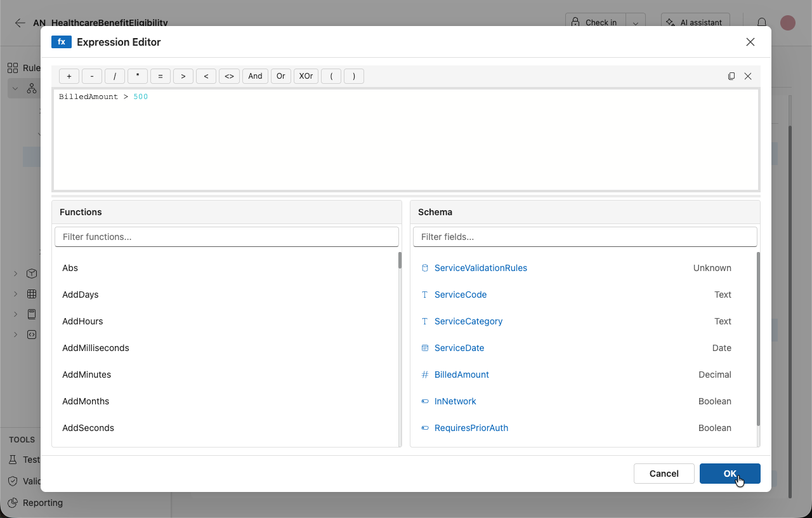Expand the sidebar node with the code icon
The width and height of the screenshot is (812, 518).
(x=16, y=335)
